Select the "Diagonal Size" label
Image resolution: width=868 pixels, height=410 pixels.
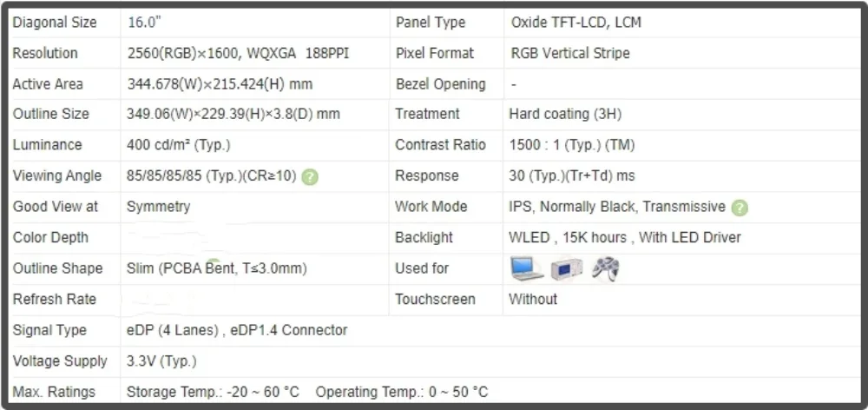click(x=54, y=23)
